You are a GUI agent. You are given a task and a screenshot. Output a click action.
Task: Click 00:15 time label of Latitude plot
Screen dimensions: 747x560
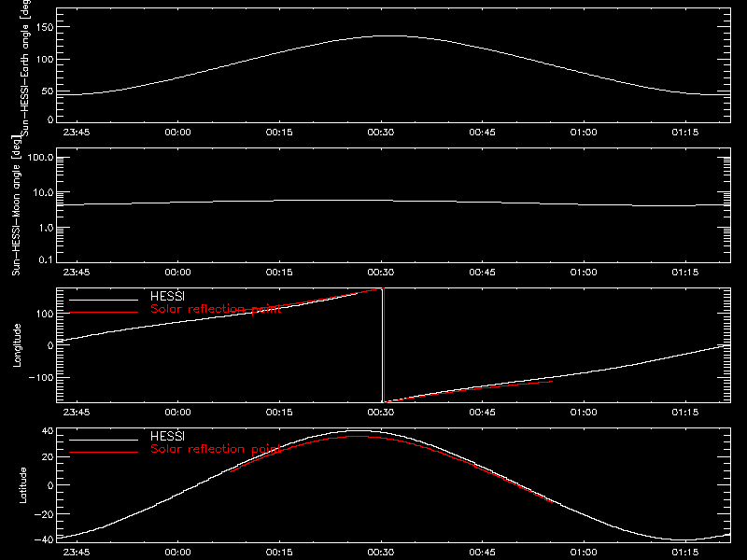(279, 552)
